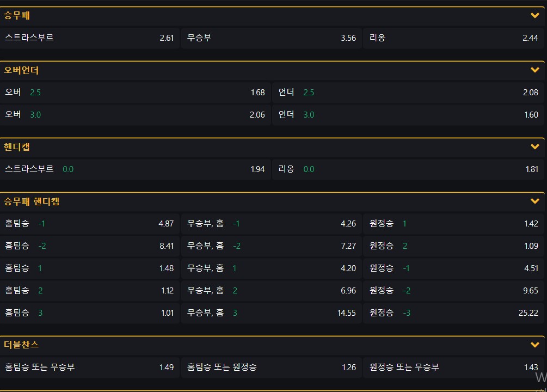The image size is (547, 392).
Task: Choose 원정승 또는 무승부 at 1.43
Action: pos(453,367)
